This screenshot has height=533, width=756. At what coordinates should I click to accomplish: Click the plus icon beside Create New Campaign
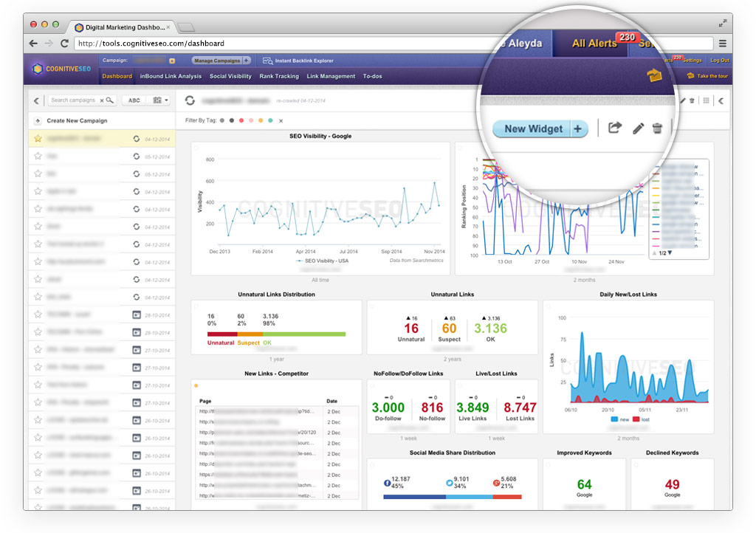coord(38,121)
